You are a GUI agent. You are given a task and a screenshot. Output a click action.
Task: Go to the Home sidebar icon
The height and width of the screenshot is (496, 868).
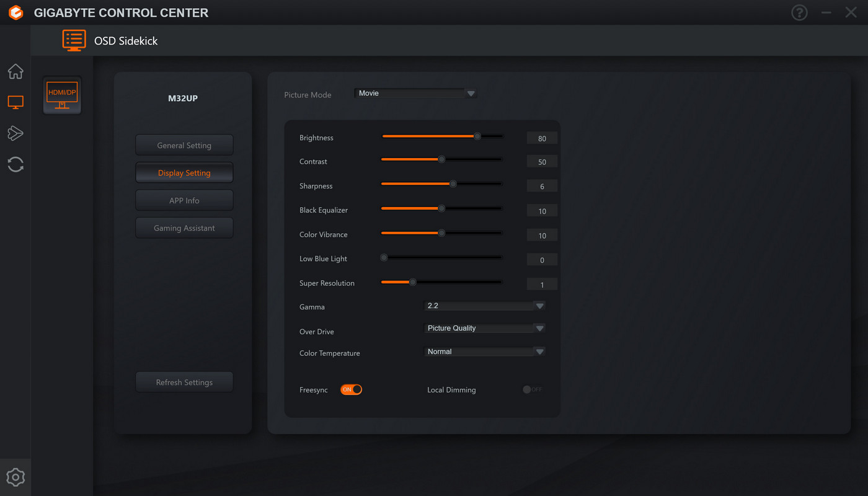point(15,71)
